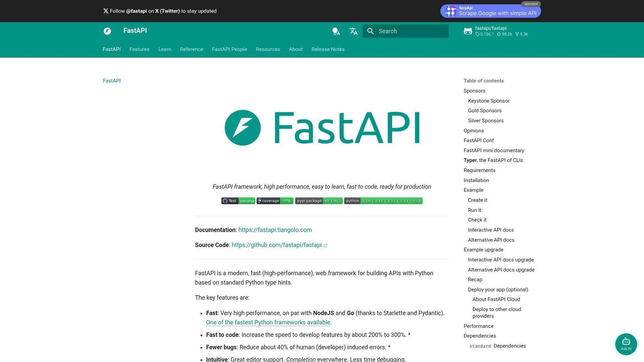Image resolution: width=644 pixels, height=362 pixels.
Task: Jump to Check it section
Action: click(477, 220)
